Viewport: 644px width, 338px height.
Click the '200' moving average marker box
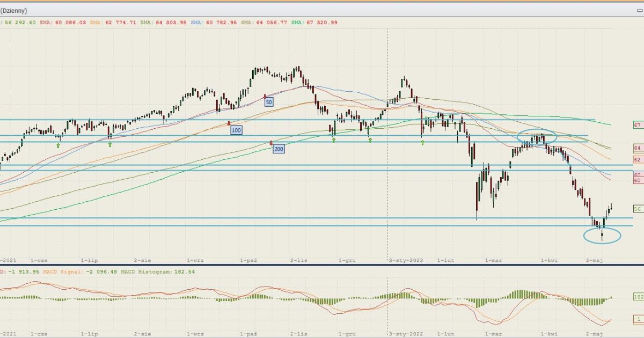pos(279,149)
